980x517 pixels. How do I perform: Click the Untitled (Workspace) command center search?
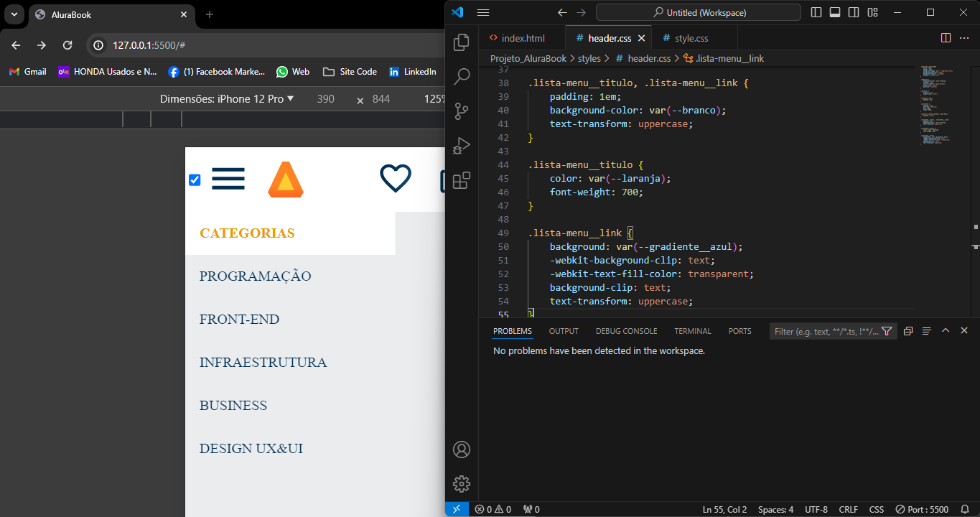click(x=699, y=12)
